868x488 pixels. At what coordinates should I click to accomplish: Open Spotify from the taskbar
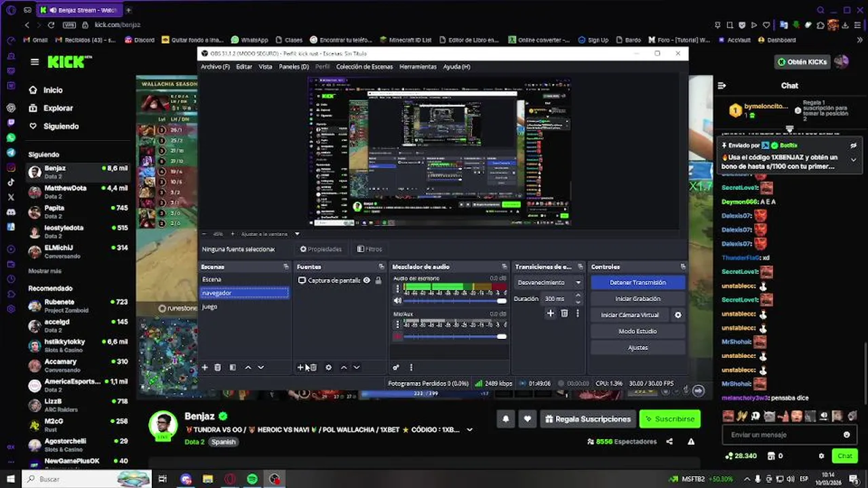252,479
